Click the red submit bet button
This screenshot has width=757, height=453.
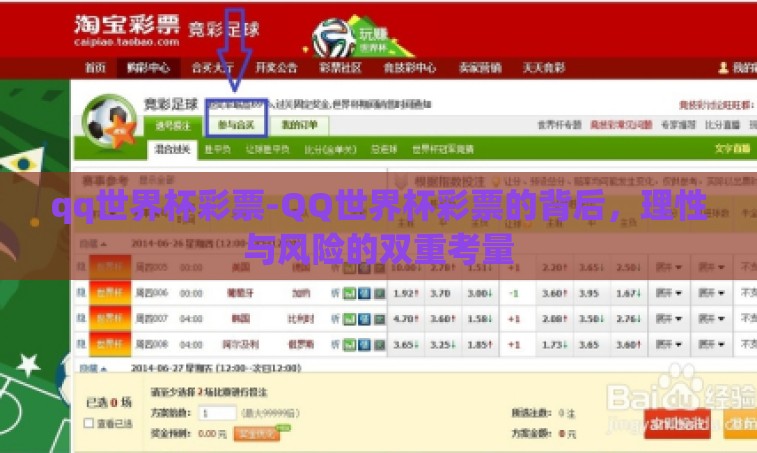click(x=677, y=424)
